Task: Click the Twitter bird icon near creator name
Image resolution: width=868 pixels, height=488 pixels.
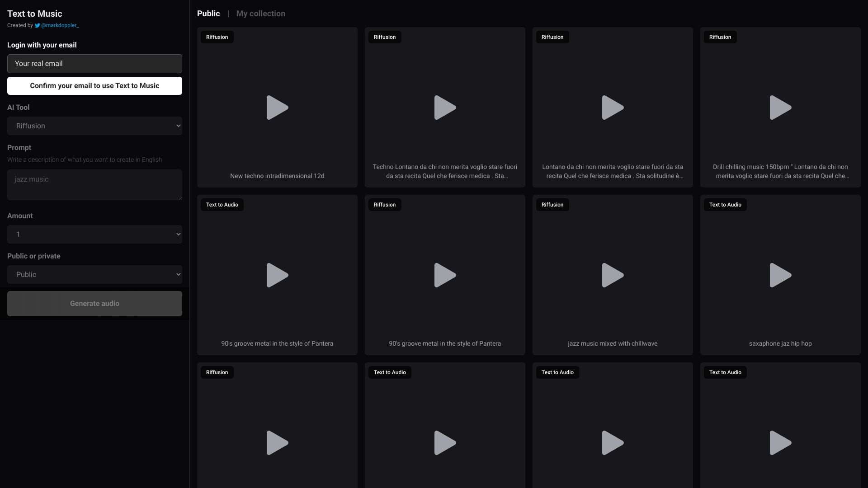Action: (x=37, y=25)
